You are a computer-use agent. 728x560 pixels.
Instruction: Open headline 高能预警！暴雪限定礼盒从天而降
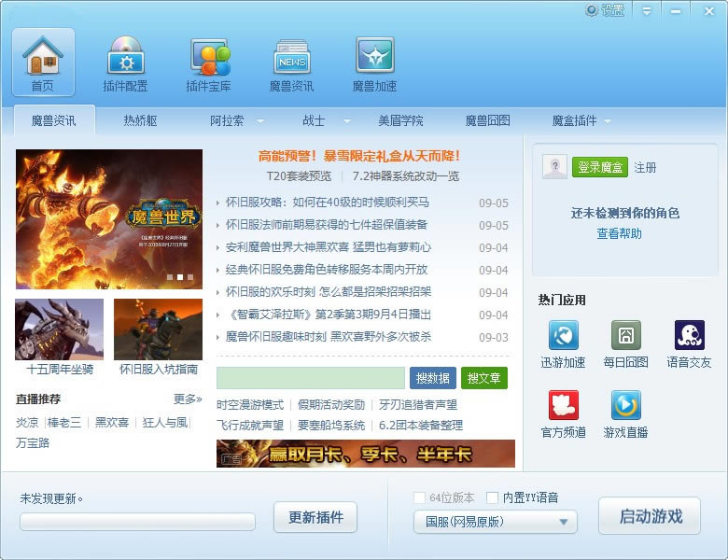pyautogui.click(x=359, y=156)
